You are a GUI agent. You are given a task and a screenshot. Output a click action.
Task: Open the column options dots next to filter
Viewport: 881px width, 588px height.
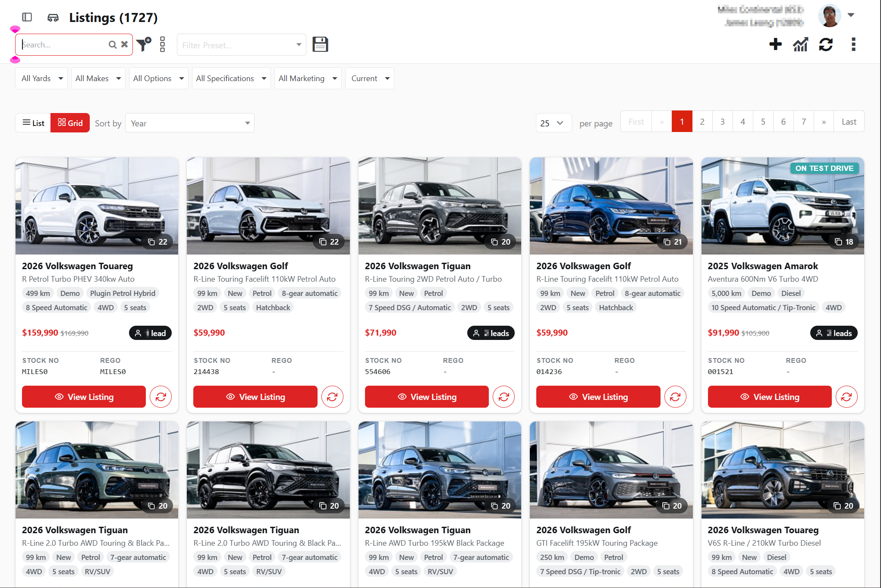(x=163, y=44)
